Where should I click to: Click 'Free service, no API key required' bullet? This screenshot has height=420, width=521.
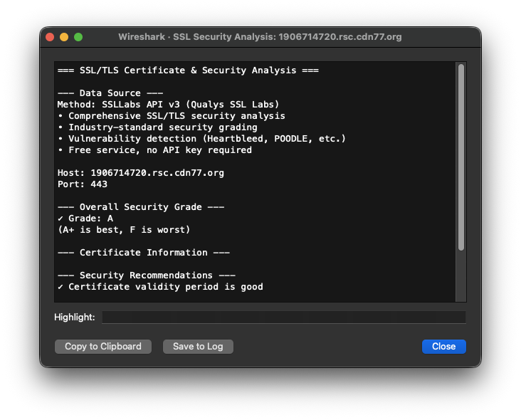tap(155, 150)
